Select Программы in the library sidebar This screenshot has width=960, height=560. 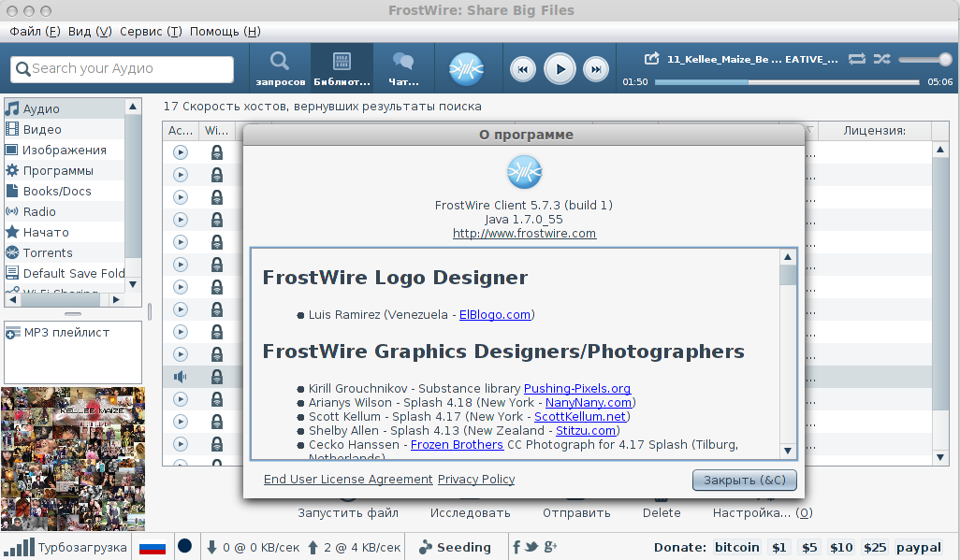[x=65, y=171]
